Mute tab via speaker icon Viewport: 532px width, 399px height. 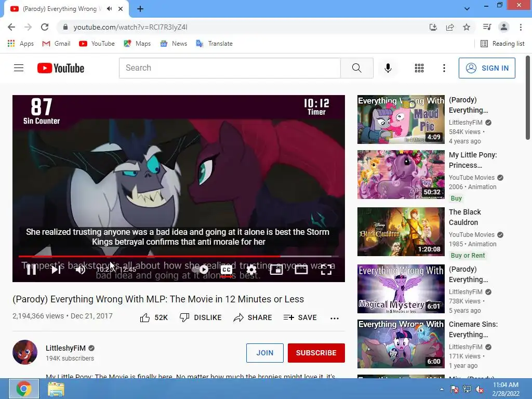tap(109, 9)
